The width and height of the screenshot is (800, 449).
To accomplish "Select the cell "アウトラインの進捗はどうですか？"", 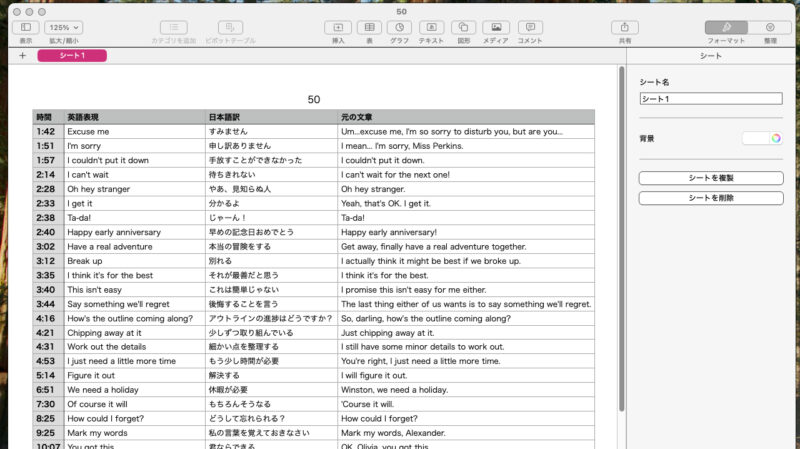I will (x=271, y=318).
